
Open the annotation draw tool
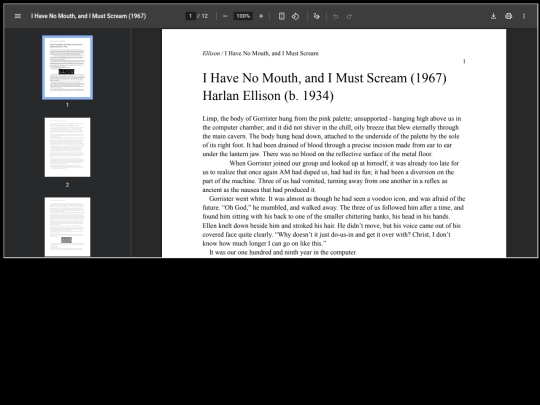(316, 16)
